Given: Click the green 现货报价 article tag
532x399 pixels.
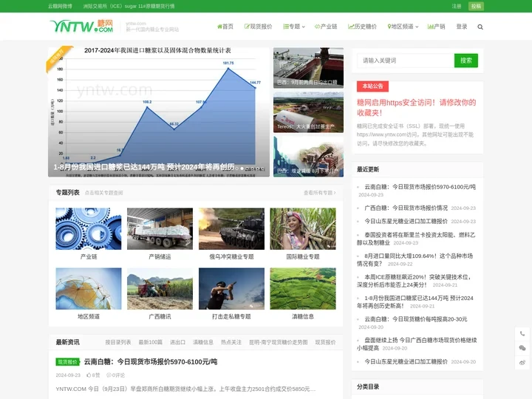Looking at the screenshot, I should point(68,362).
